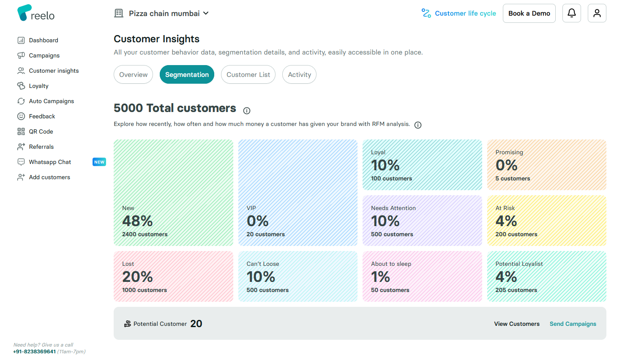The width and height of the screenshot is (644, 355).
Task: Switch to the Customer List tab
Action: tap(248, 75)
